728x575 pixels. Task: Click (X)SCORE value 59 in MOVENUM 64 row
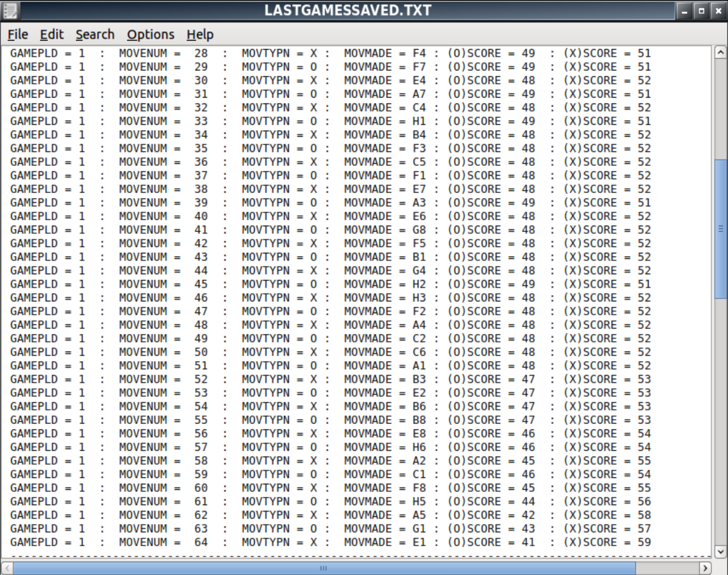[644, 542]
